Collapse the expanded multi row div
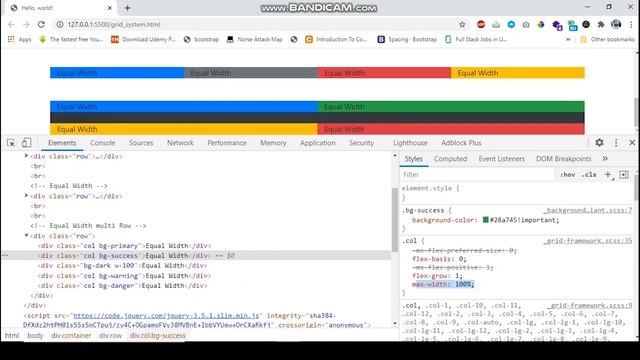The width and height of the screenshot is (640, 360). [27, 236]
